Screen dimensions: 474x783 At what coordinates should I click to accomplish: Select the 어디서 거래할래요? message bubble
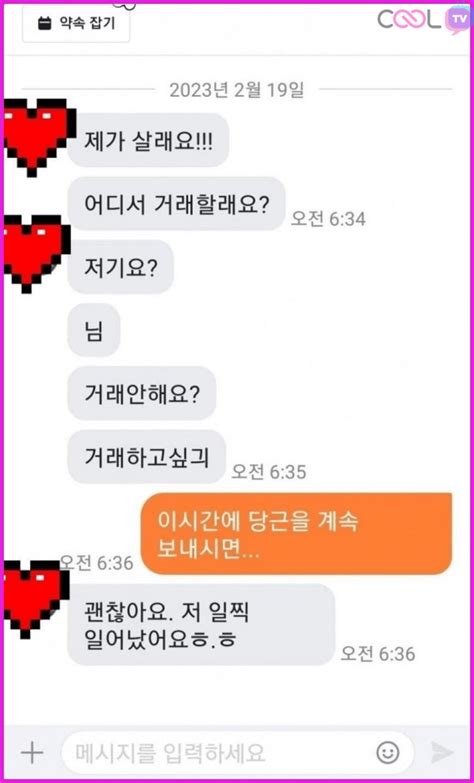tap(176, 203)
